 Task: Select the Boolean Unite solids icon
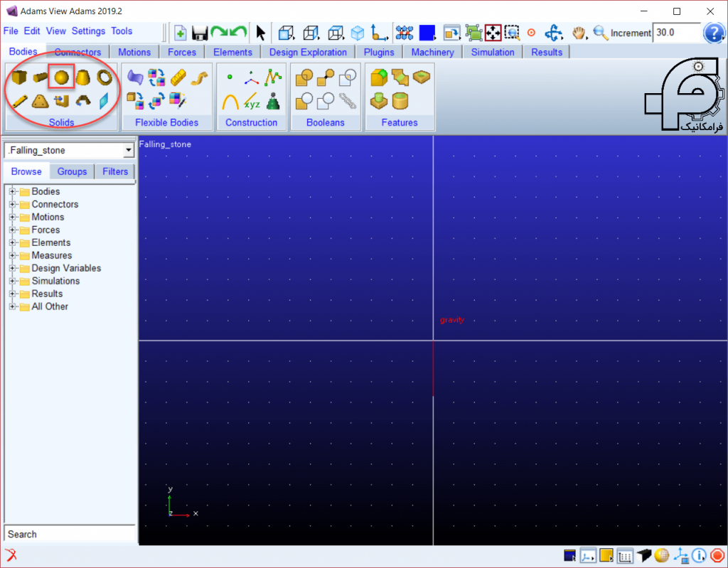[304, 77]
